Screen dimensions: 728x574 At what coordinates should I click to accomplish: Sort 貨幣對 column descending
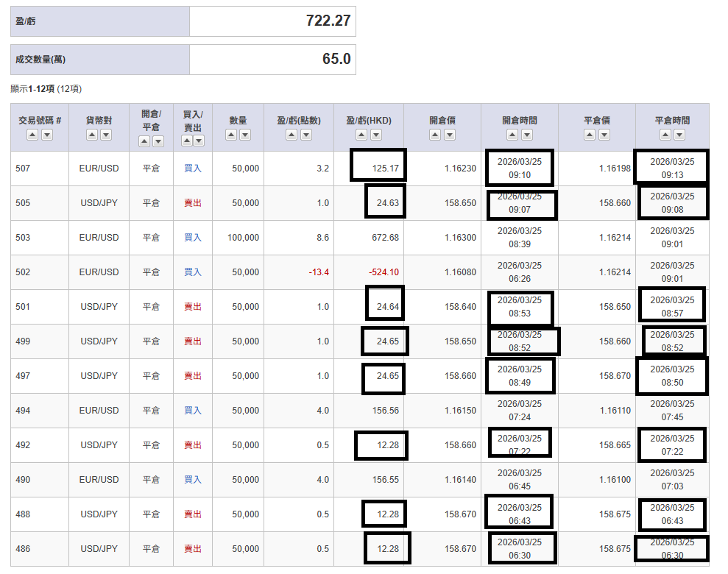[106, 135]
